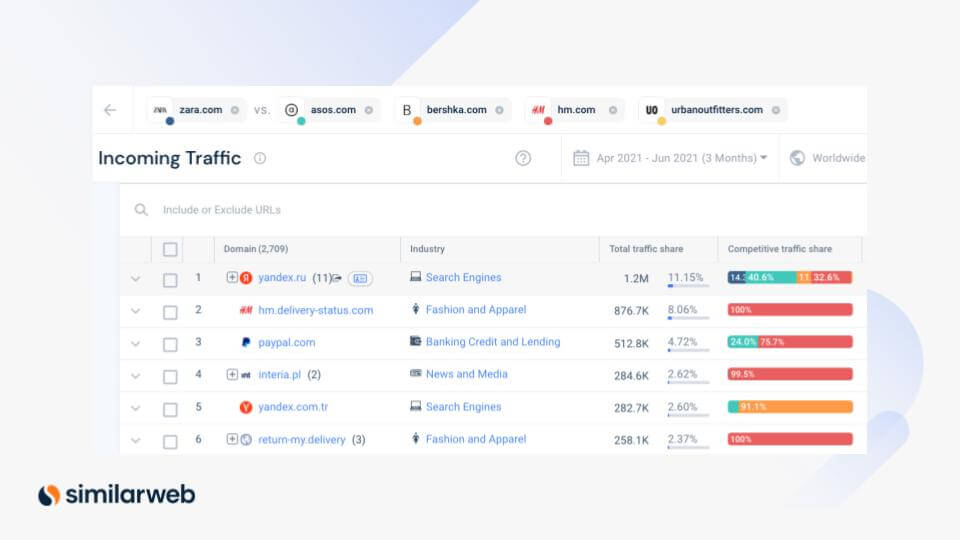The image size is (960, 540).
Task: Expand interia.pl subdomains plus icon
Action: coord(232,374)
